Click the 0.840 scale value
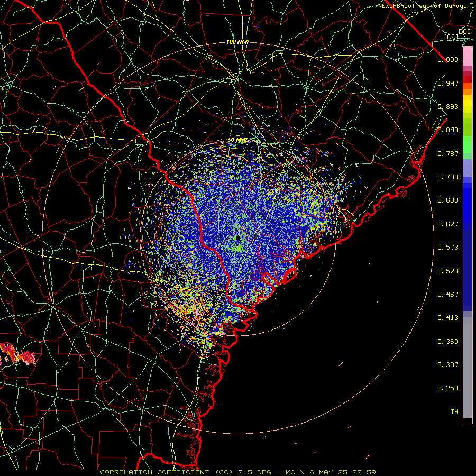 coord(448,130)
